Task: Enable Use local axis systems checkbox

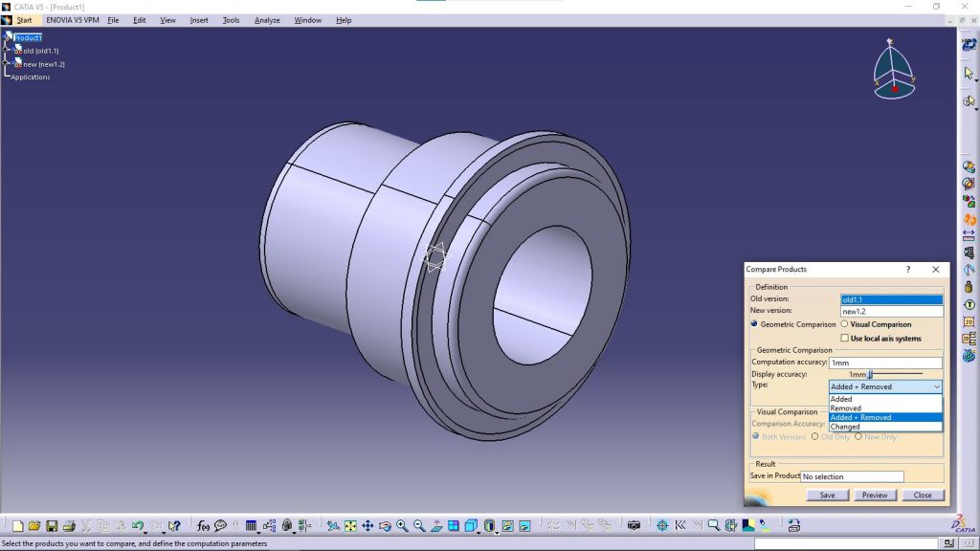Action: 844,338
